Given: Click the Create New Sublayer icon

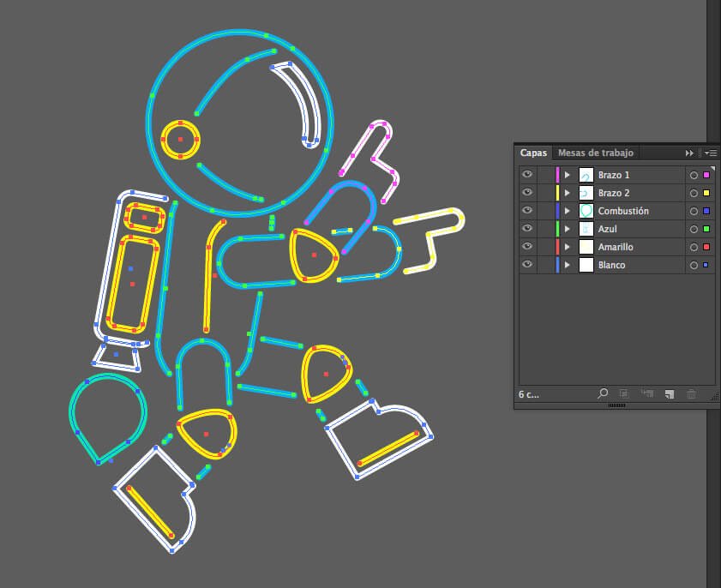Looking at the screenshot, I should [646, 393].
